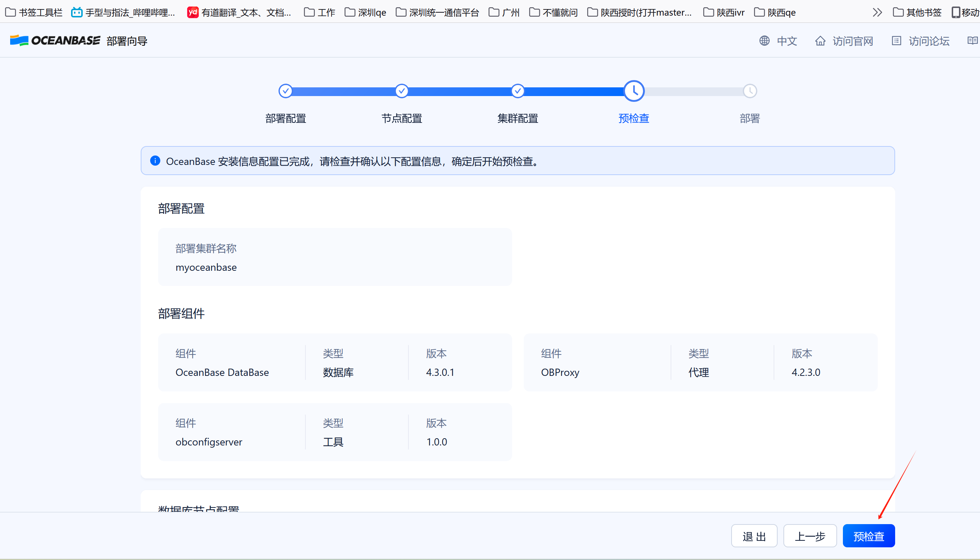Open the bilibili 手型与指法 bookmark
Screen dimensions: 980x560
tap(123, 12)
